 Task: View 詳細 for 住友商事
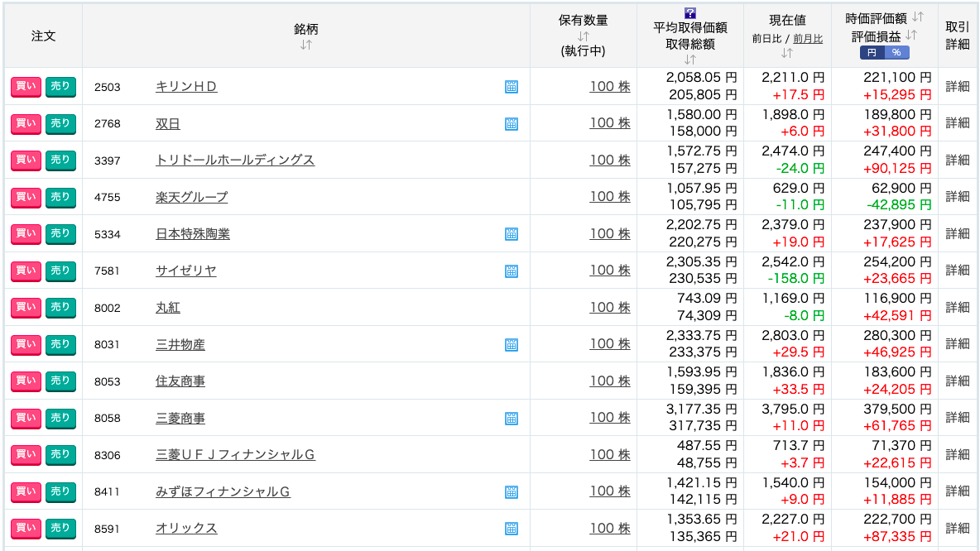click(x=958, y=381)
